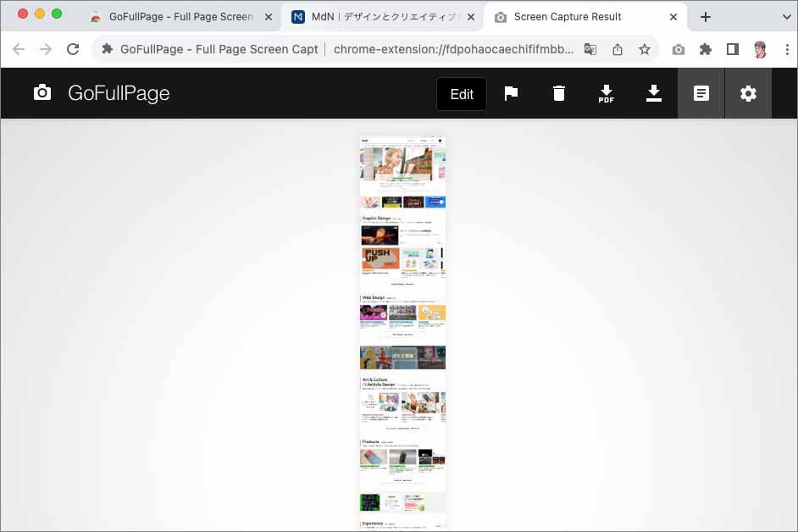Click the Edit button in GoFullPage toolbar
The width and height of the screenshot is (798, 532).
click(462, 94)
